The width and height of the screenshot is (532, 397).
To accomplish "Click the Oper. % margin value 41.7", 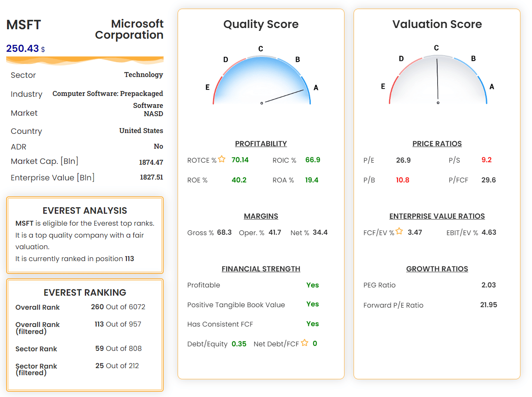I will click(x=275, y=232).
